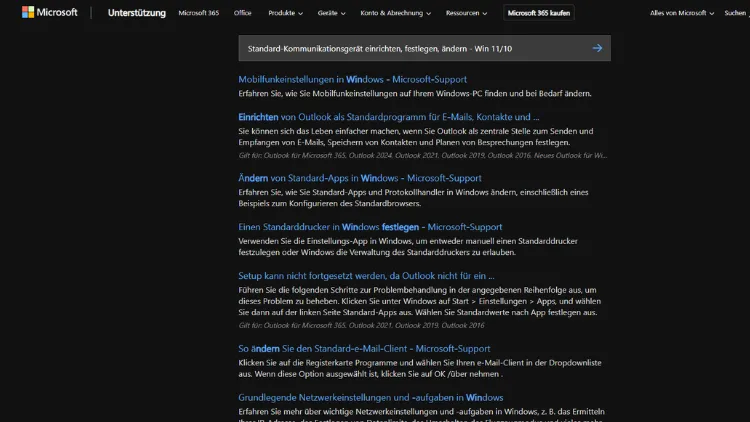Expand the Alles von Microsoft dropdown
This screenshot has height=422, width=750.
point(682,13)
